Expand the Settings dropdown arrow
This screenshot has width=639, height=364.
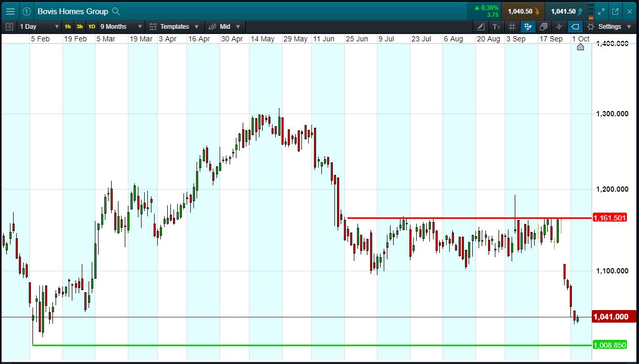pyautogui.click(x=628, y=27)
